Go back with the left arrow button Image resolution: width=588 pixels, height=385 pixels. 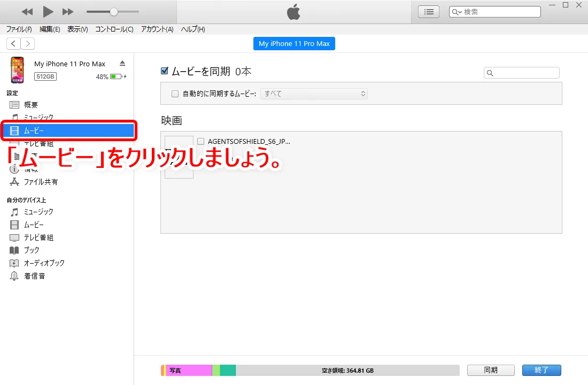[13, 43]
